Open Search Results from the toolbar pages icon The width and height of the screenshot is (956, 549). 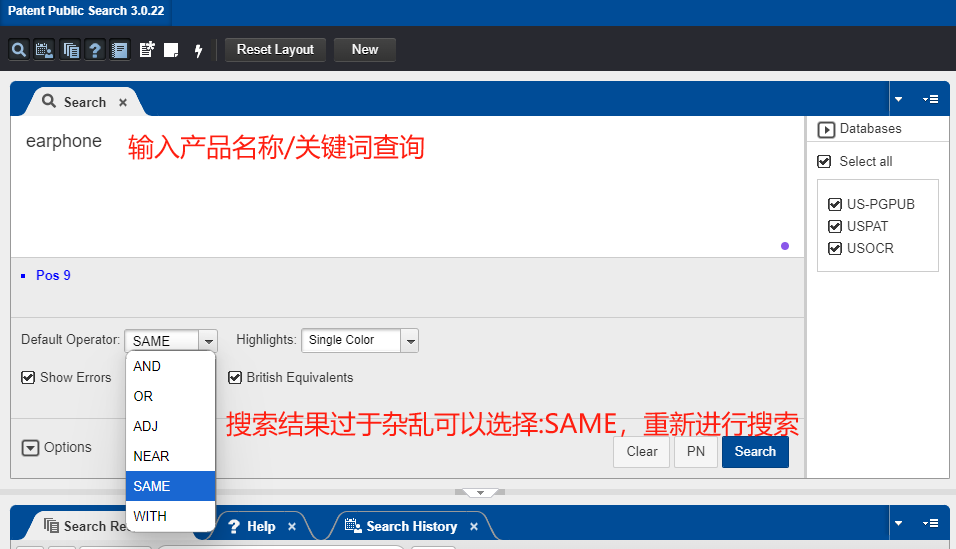71,49
